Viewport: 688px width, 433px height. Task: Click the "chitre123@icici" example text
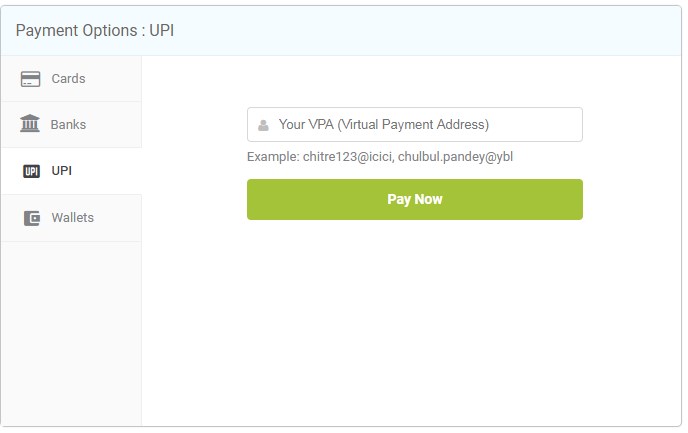[x=348, y=157]
